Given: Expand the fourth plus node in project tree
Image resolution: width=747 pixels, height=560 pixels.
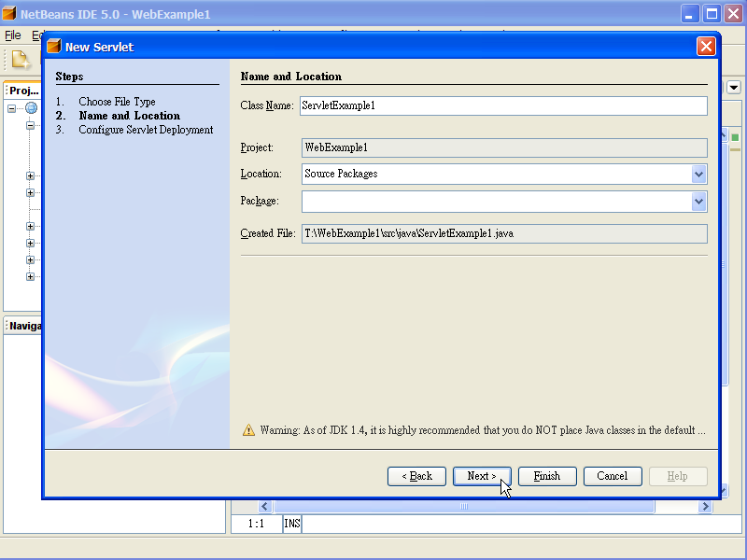Looking at the screenshot, I should 30,243.
